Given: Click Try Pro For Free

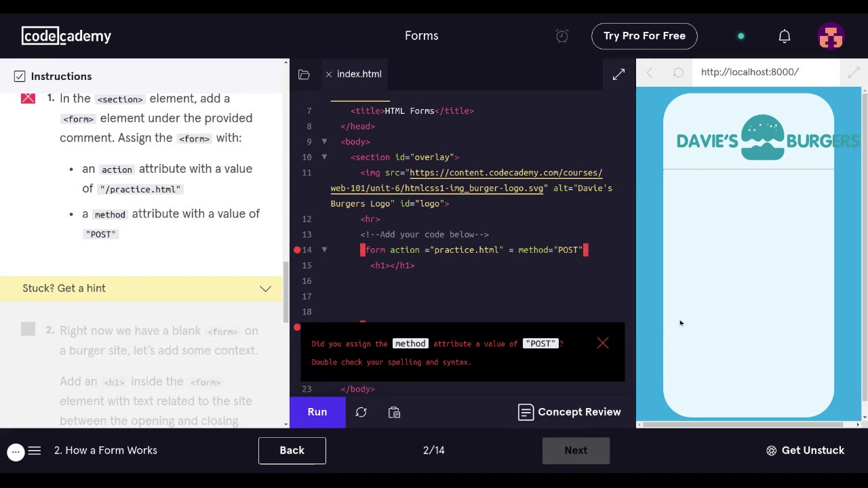Looking at the screenshot, I should [644, 36].
